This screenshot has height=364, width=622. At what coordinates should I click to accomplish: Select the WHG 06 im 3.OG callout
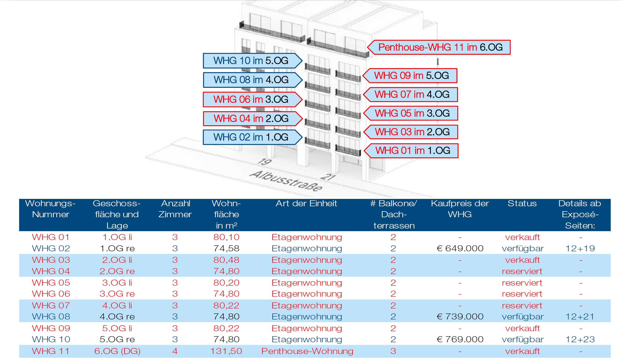pos(251,100)
